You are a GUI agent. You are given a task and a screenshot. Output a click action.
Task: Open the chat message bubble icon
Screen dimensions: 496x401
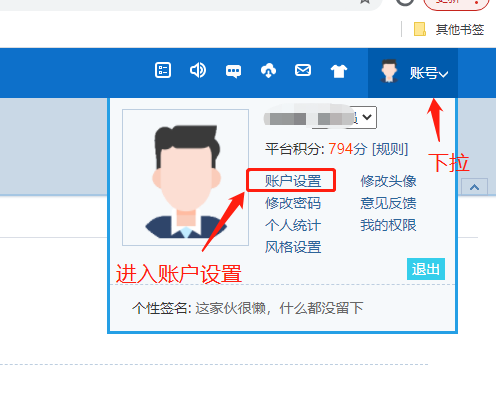tap(233, 71)
